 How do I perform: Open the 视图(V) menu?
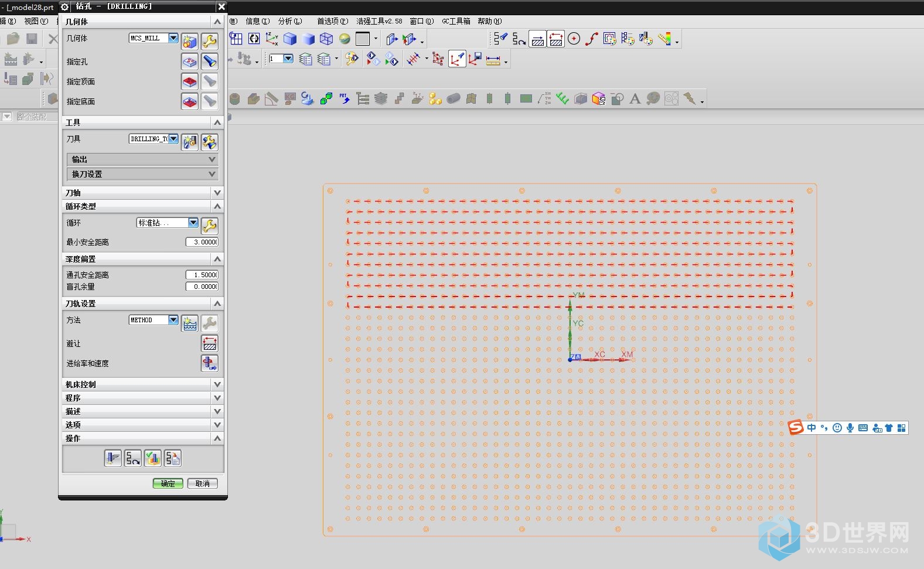36,21
